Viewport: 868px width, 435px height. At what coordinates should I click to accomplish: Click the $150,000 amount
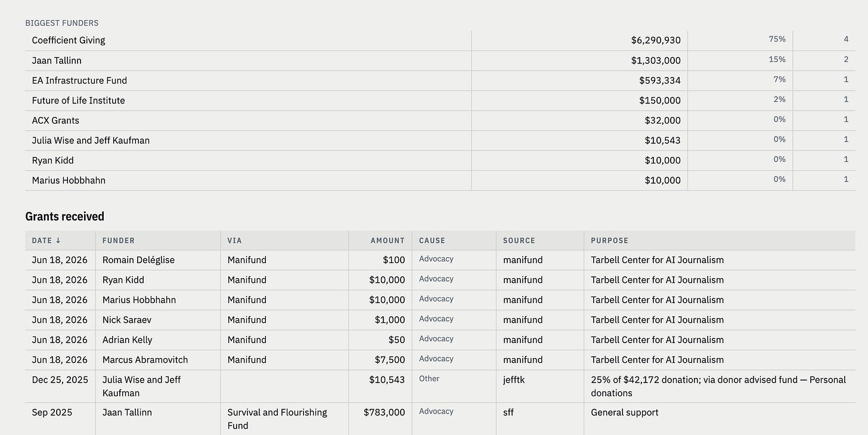click(x=660, y=100)
